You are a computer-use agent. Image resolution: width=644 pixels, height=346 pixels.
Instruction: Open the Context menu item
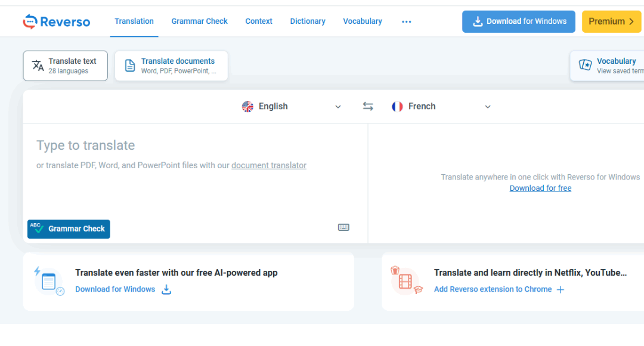(x=259, y=21)
